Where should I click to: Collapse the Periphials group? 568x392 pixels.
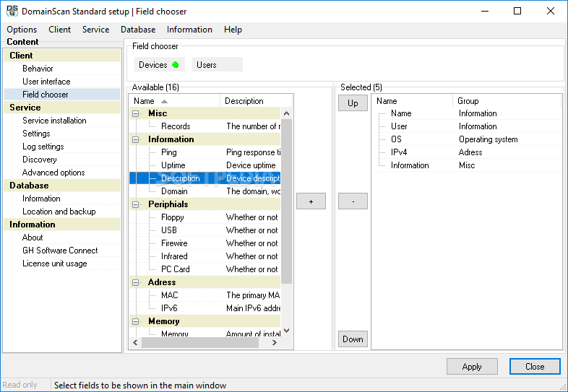[x=135, y=204]
